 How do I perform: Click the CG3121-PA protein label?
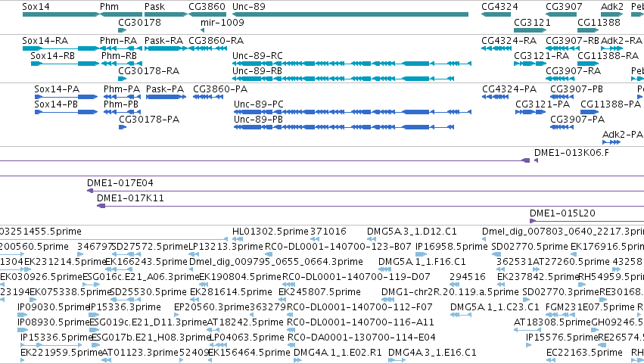(x=543, y=104)
